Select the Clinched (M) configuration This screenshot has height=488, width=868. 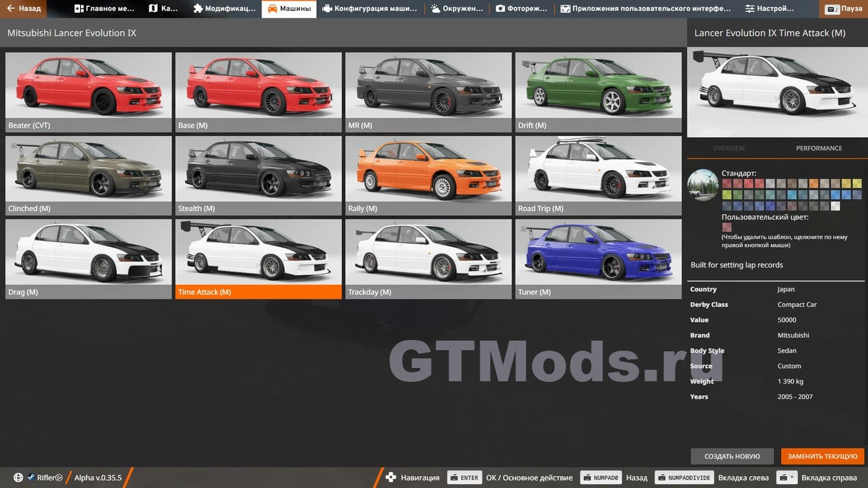[88, 175]
